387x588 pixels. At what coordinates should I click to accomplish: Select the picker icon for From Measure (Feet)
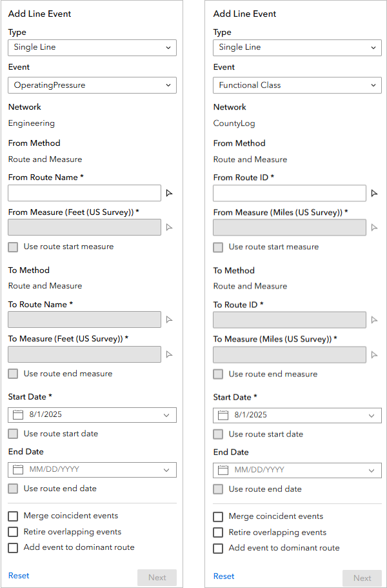(169, 227)
